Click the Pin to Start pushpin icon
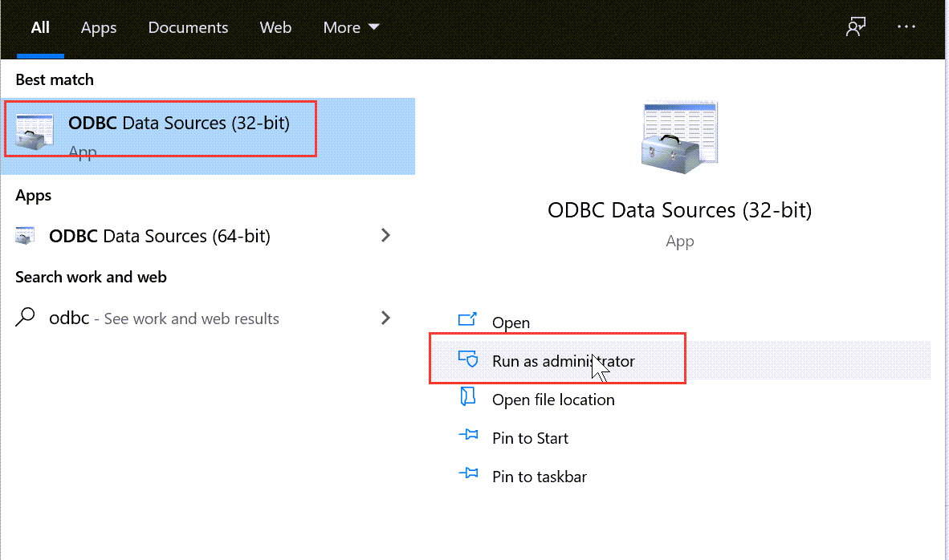 click(467, 436)
